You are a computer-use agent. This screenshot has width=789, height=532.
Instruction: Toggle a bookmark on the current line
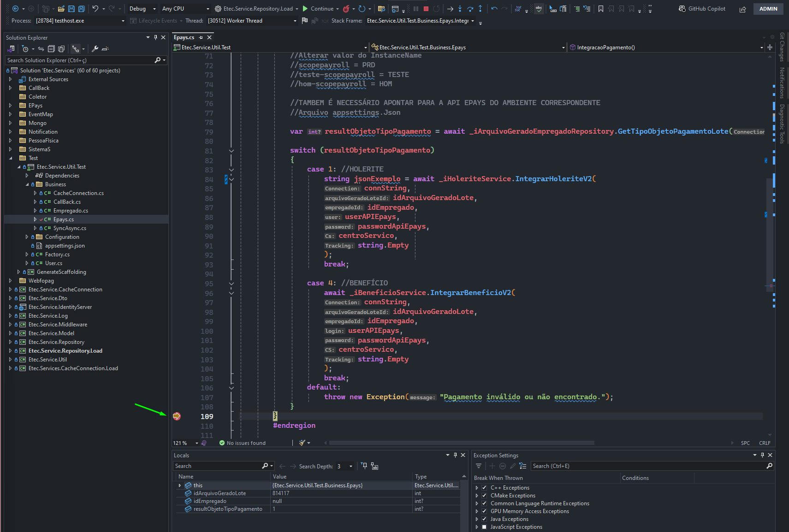pos(600,9)
